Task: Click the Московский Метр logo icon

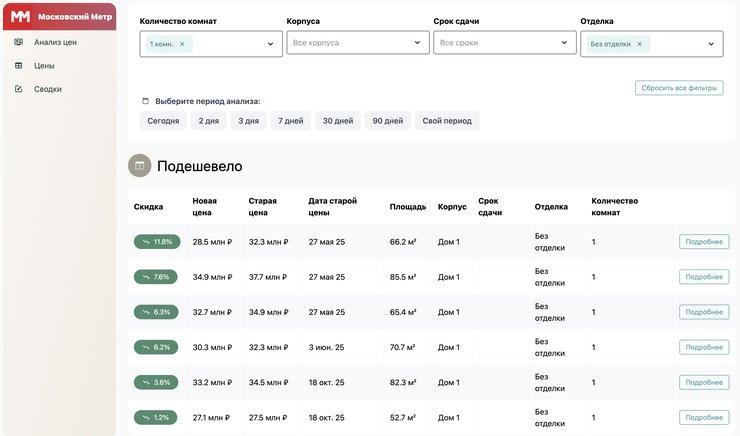Action: coord(20,17)
